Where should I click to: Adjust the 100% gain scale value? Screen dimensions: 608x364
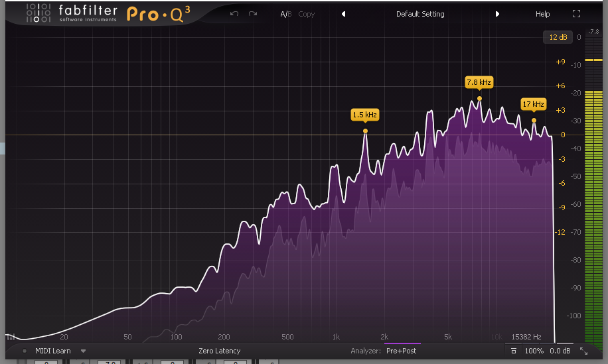(534, 351)
